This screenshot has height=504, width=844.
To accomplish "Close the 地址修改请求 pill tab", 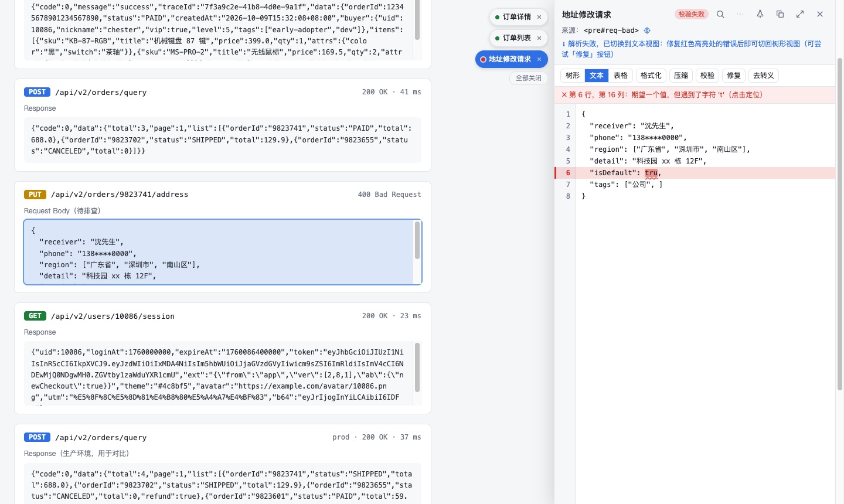I will (539, 59).
